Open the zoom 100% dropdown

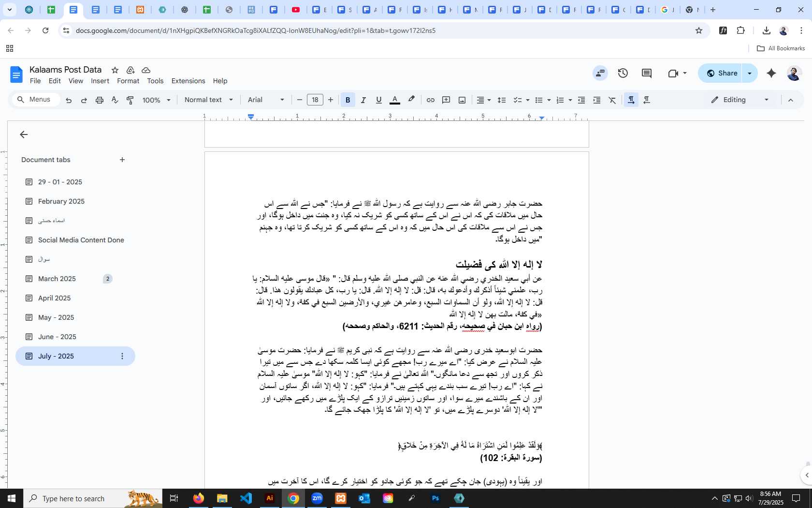[157, 100]
